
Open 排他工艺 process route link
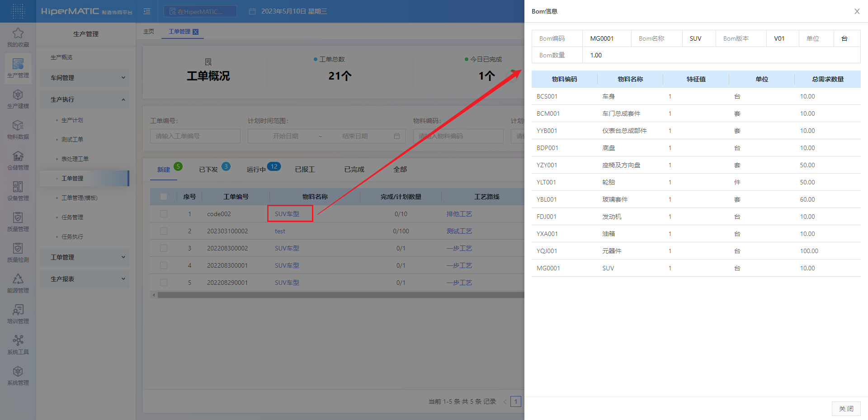click(459, 214)
